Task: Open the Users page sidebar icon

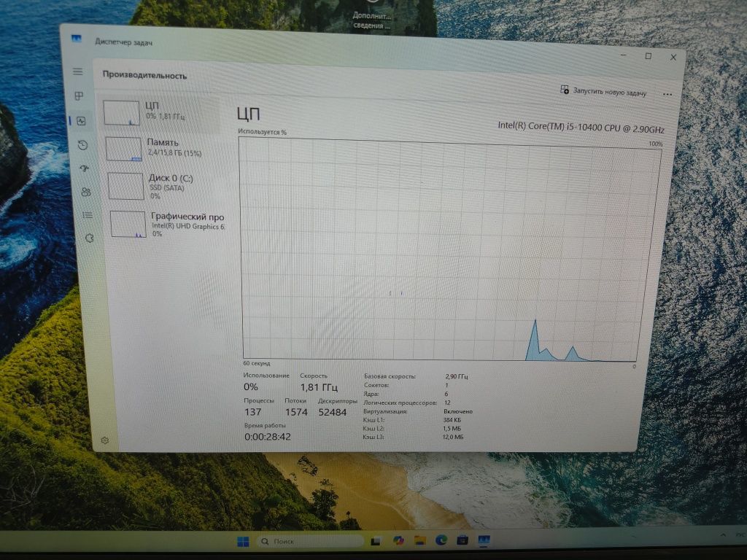Action: [86, 192]
